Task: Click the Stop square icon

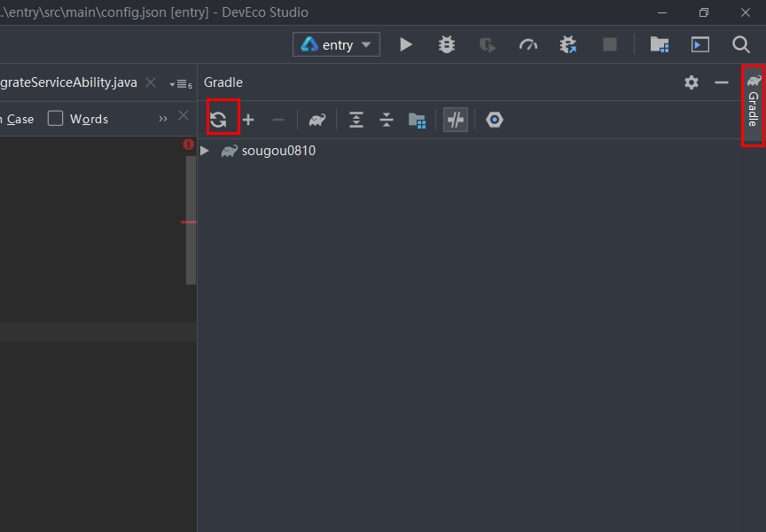Action: click(x=610, y=45)
